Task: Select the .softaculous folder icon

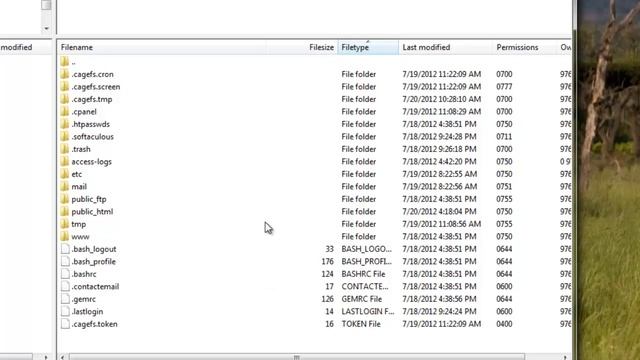Action: (x=64, y=137)
